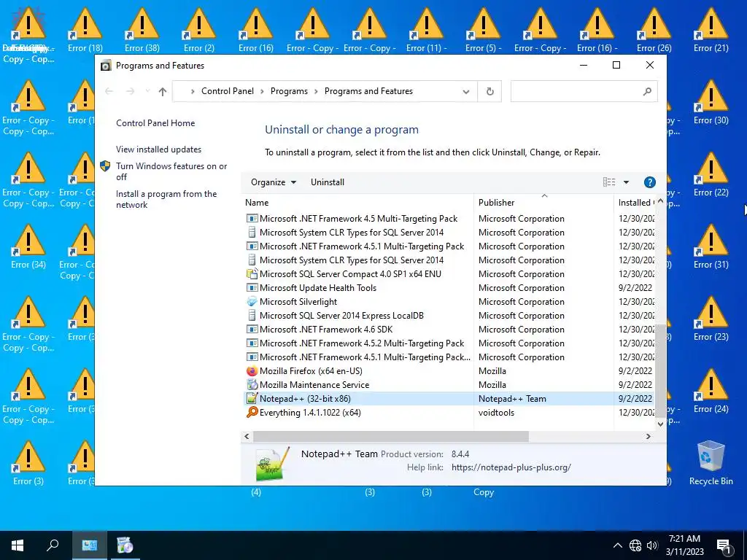Open taskbar search
This screenshot has height=560, width=747.
tap(53, 545)
